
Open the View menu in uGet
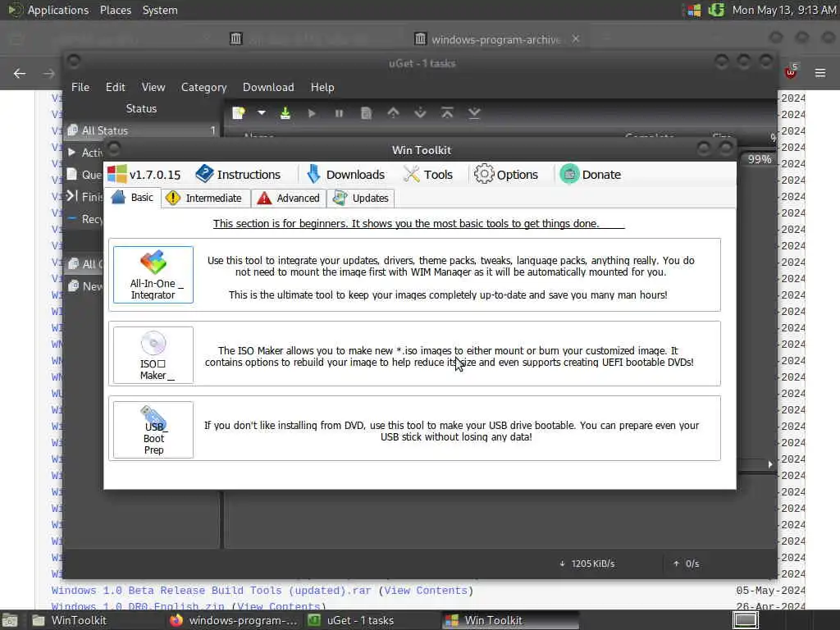click(x=153, y=87)
